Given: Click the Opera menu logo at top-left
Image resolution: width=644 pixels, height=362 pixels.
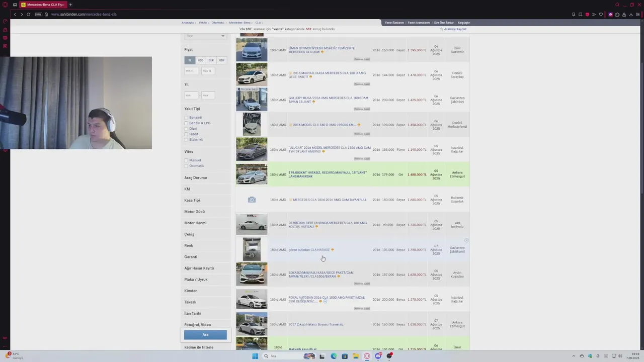Looking at the screenshot, I should pyautogui.click(x=5, y=5).
